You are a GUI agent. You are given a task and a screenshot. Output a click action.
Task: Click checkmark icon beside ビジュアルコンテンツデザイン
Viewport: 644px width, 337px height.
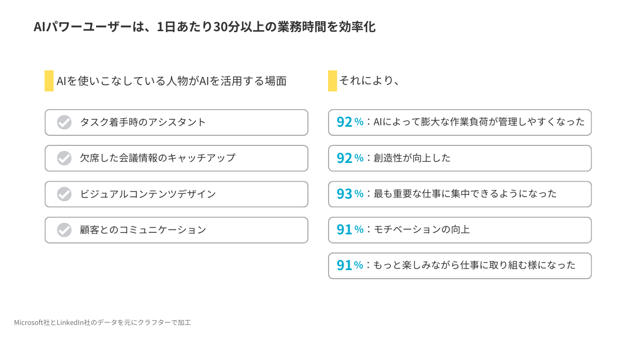[x=64, y=194]
